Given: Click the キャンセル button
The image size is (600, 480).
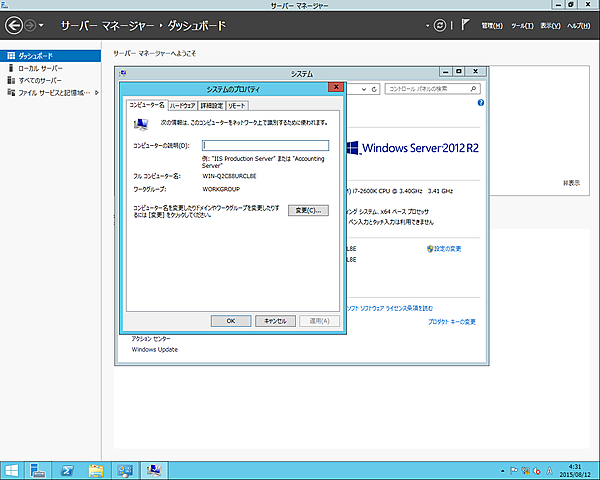Looking at the screenshot, I should 273,321.
